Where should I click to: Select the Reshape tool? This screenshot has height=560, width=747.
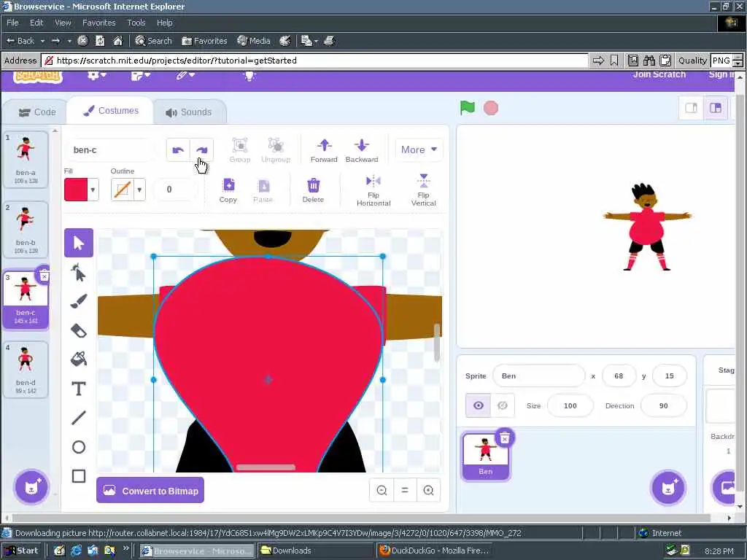pos(79,273)
